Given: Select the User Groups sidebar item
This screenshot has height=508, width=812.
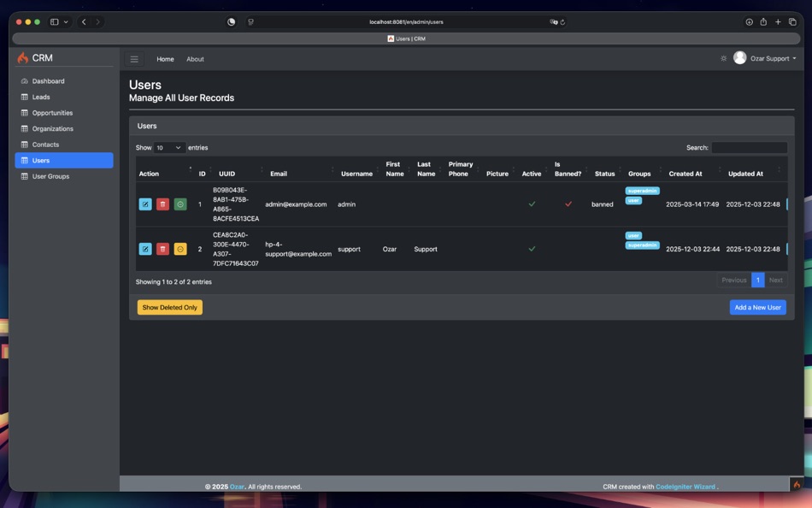Looking at the screenshot, I should (50, 176).
